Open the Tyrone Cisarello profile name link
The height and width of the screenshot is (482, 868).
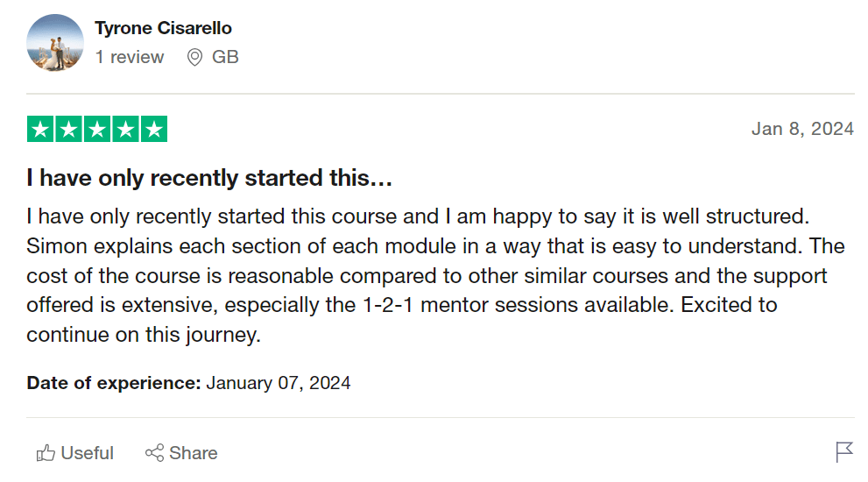click(x=163, y=28)
